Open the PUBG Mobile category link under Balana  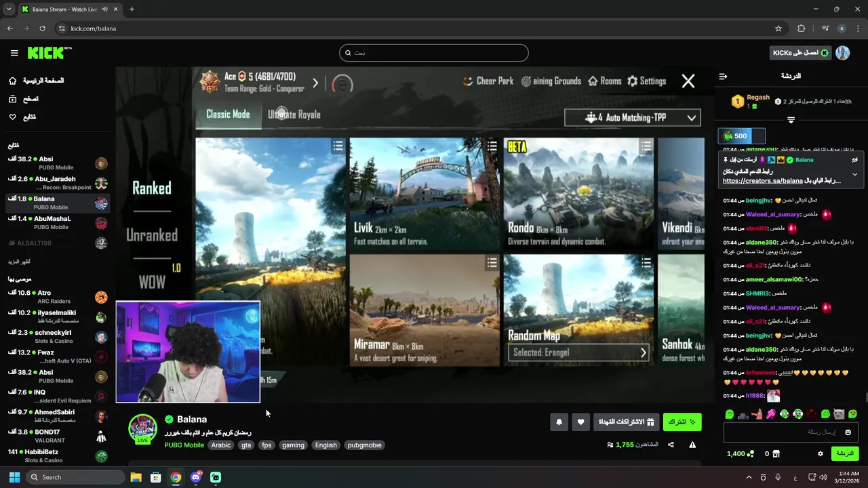(184, 445)
